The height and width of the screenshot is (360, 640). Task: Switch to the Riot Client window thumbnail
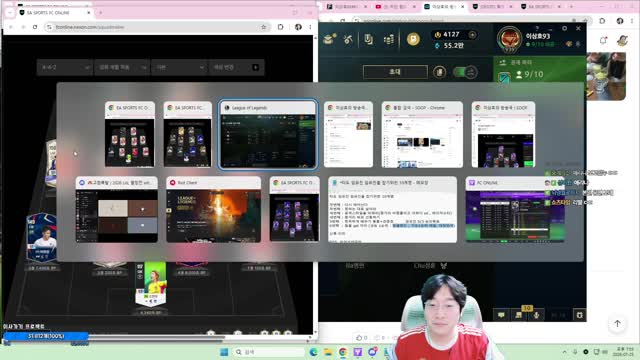tap(213, 209)
